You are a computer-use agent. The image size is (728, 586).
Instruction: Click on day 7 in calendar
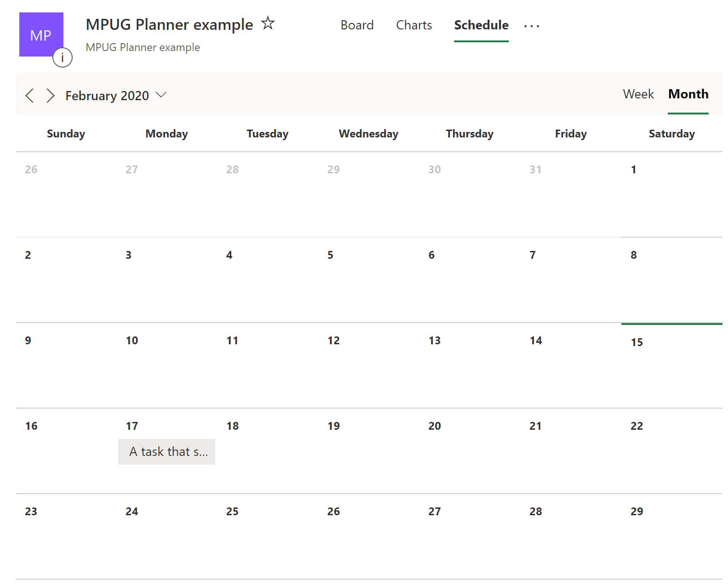[533, 255]
